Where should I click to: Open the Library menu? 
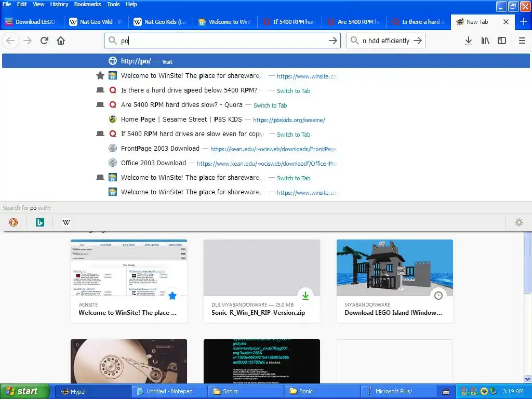(x=485, y=41)
